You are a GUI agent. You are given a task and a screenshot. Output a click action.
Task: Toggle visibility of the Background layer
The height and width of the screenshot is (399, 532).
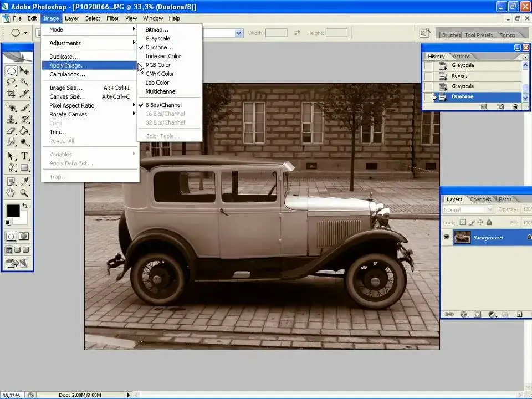[447, 237]
